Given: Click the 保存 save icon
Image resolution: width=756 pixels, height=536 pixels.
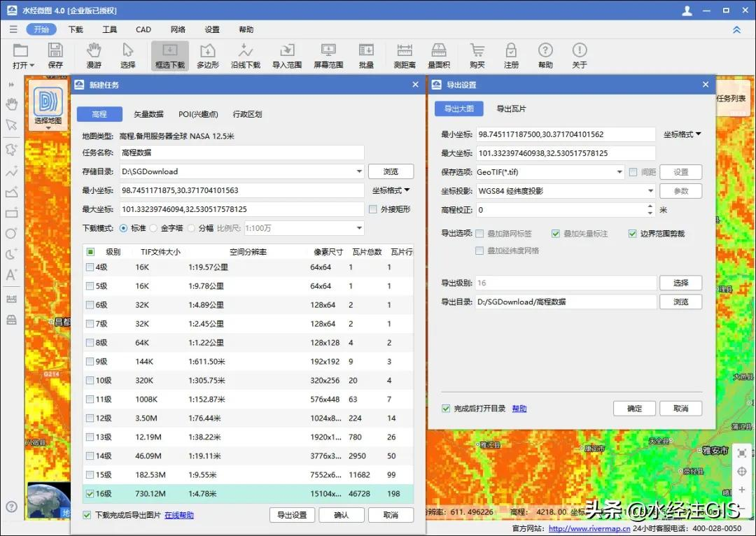Looking at the screenshot, I should (x=55, y=55).
